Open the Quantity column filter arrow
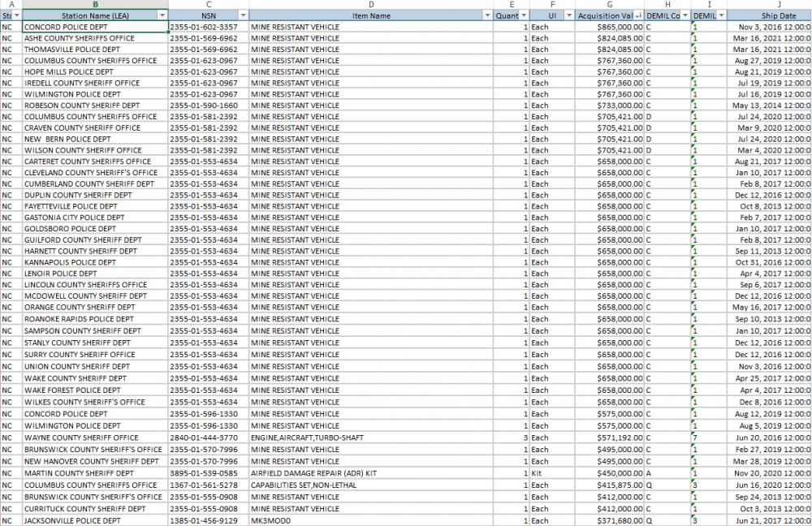The height and width of the screenshot is (526, 812). (x=524, y=15)
